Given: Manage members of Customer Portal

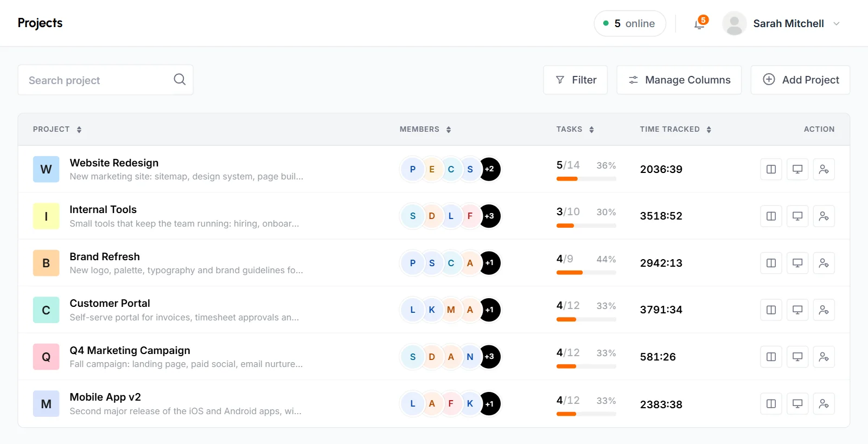Looking at the screenshot, I should 824,310.
